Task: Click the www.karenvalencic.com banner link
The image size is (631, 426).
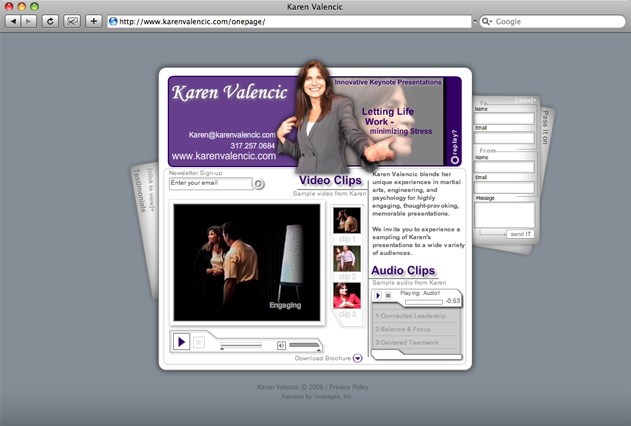Action: [224, 156]
